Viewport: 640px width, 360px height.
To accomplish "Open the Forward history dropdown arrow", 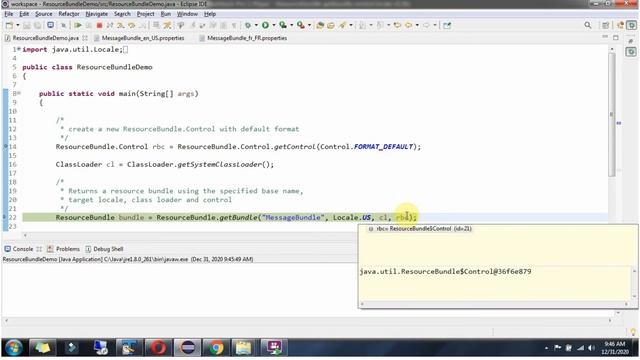I will click(x=435, y=25).
